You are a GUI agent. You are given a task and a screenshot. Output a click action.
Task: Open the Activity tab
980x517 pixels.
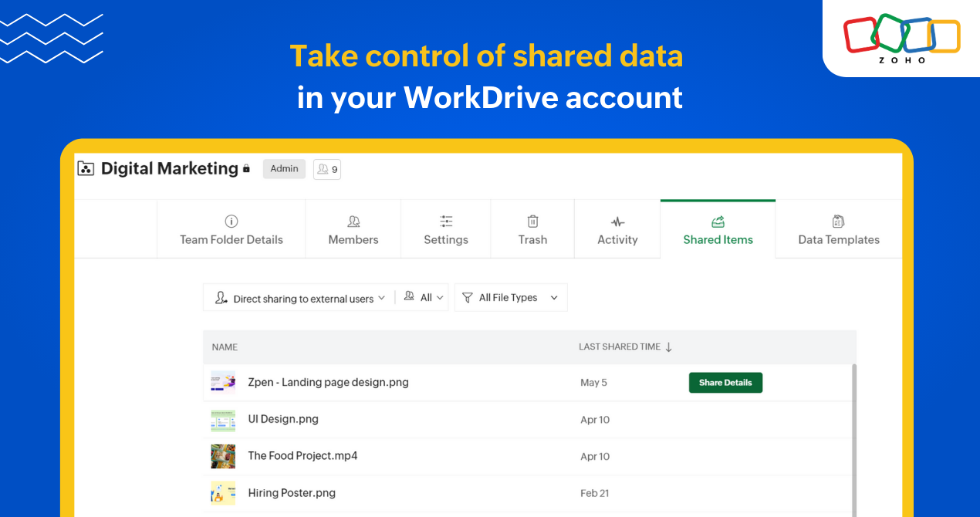point(617,230)
